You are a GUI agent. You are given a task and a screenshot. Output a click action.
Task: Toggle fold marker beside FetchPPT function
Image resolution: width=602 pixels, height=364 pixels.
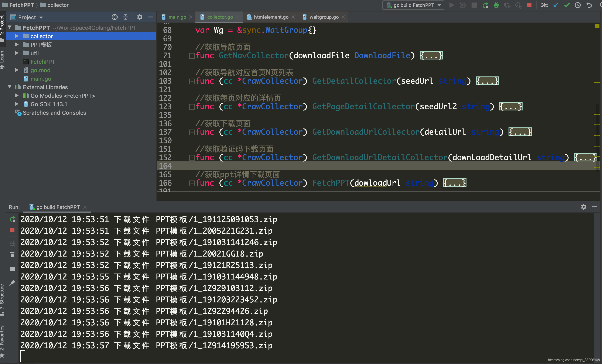(192, 183)
